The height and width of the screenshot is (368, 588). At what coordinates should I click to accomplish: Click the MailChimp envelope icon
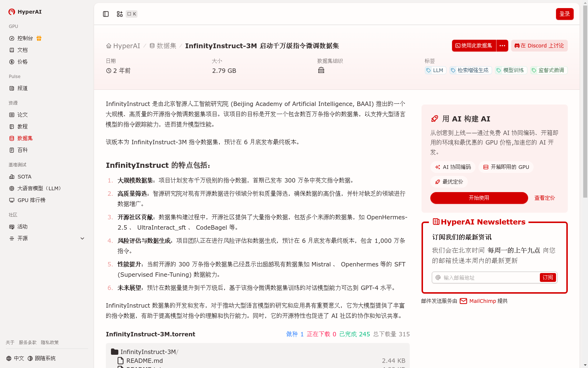(463, 301)
